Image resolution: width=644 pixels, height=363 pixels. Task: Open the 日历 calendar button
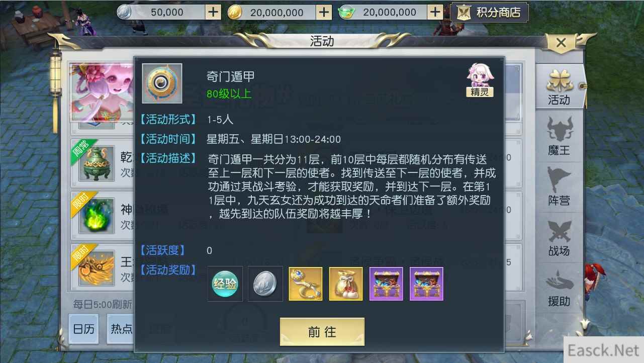pos(83,329)
